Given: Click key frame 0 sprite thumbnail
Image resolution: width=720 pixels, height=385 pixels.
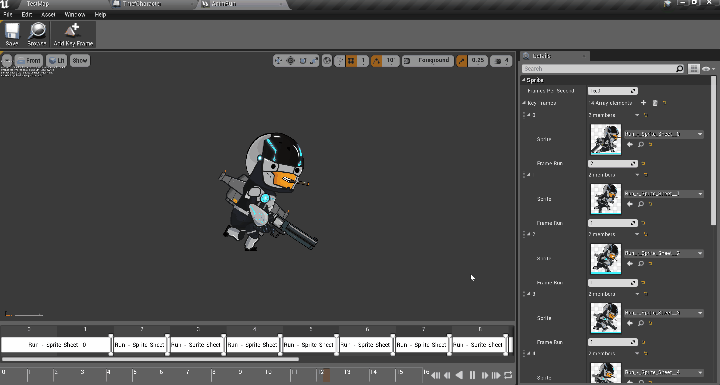Looking at the screenshot, I should (606, 139).
